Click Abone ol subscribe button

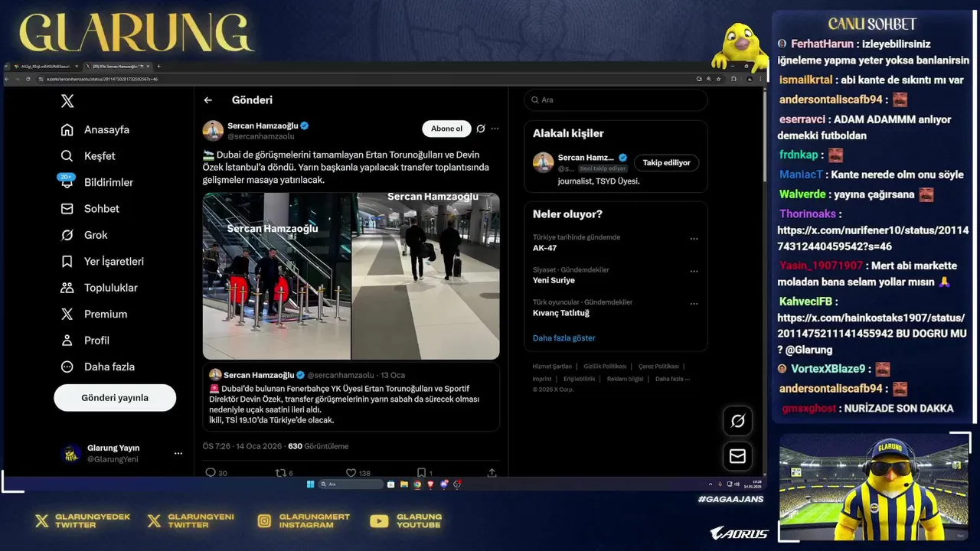pos(446,129)
